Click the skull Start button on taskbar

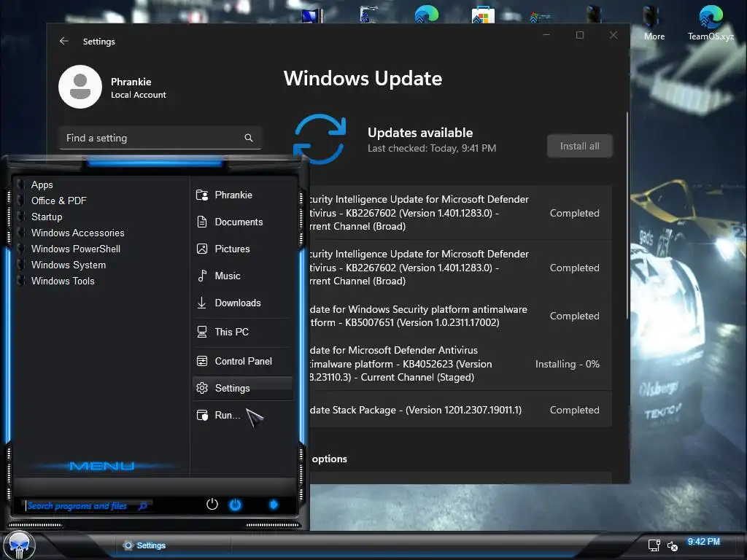coord(19,546)
